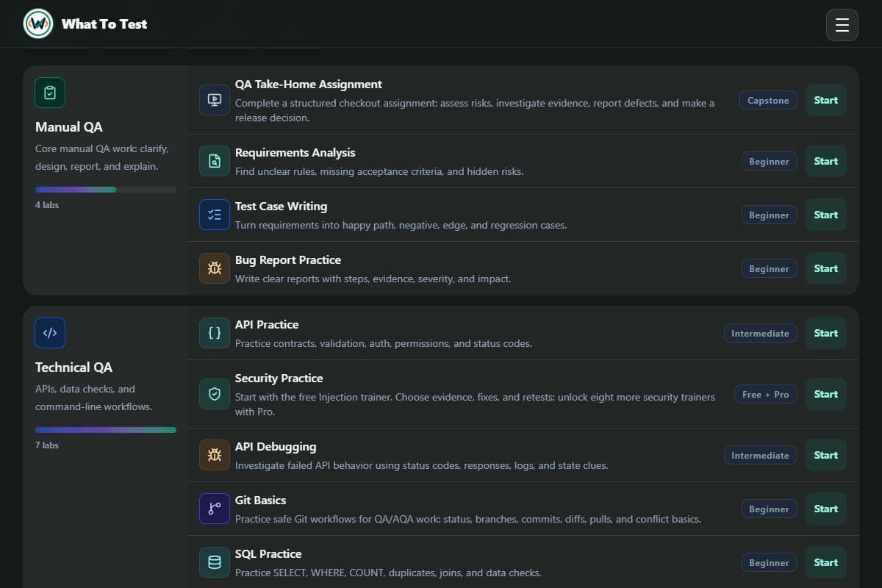
Task: Click 'Core manual QA work' description text
Action: (x=102, y=157)
